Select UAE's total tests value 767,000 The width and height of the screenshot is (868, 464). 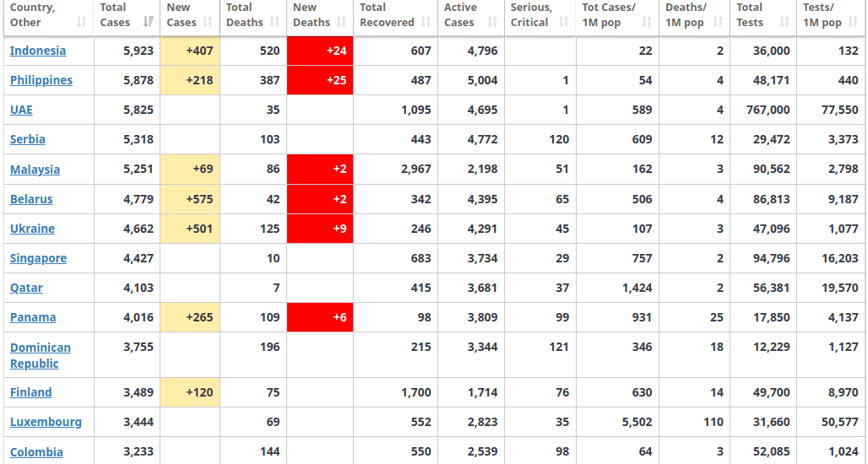tap(768, 110)
